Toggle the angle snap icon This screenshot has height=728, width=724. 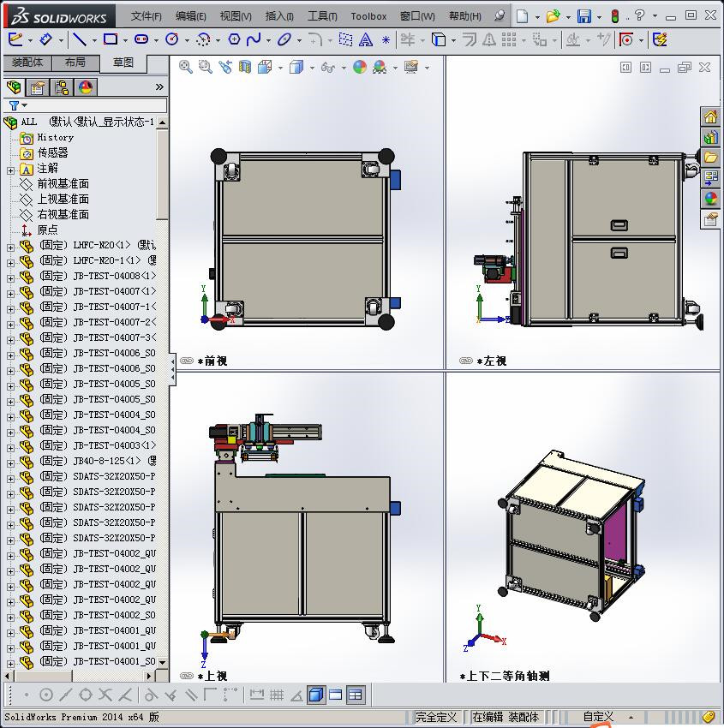296,695
